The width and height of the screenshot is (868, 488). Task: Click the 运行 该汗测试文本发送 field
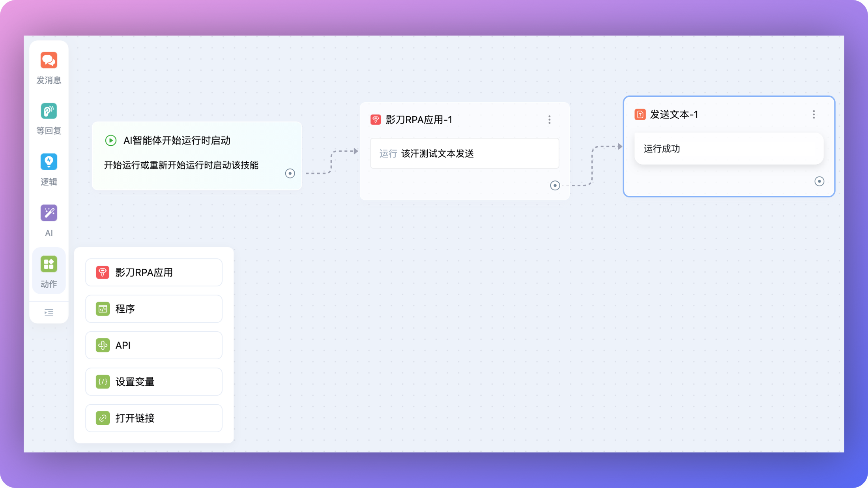[x=465, y=153]
